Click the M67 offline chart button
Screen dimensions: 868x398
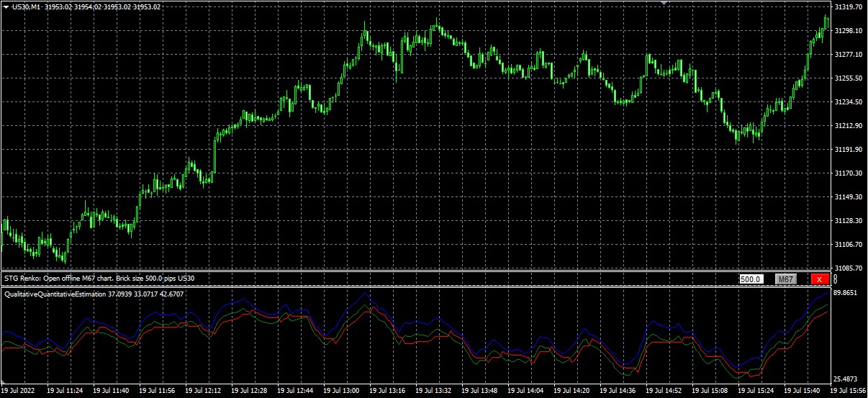tap(786, 279)
